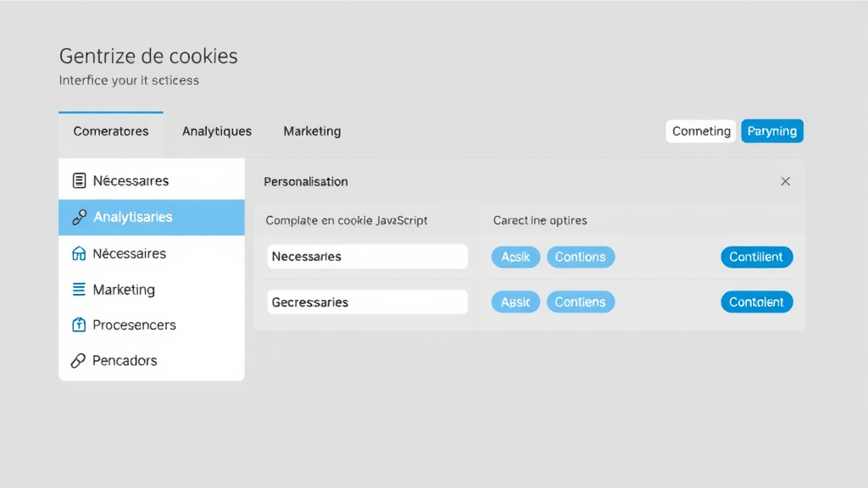Image resolution: width=868 pixels, height=488 pixels.
Task: Click the blue Paryning button
Action: tap(771, 130)
